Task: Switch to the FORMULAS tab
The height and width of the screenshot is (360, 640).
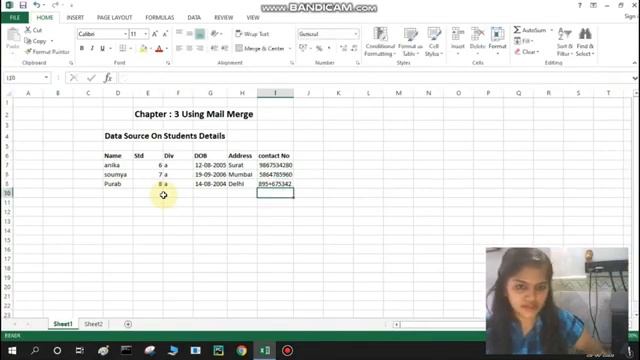Action: click(160, 18)
